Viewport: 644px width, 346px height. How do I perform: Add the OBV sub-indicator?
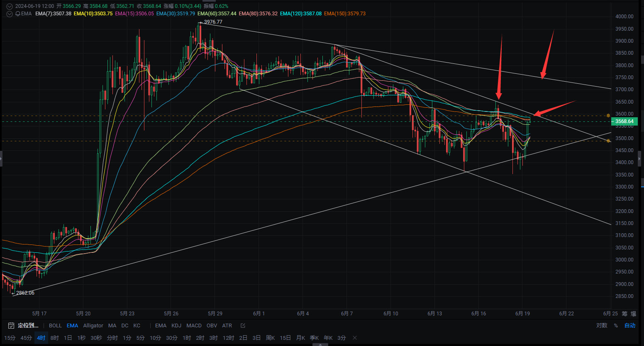tap(212, 326)
